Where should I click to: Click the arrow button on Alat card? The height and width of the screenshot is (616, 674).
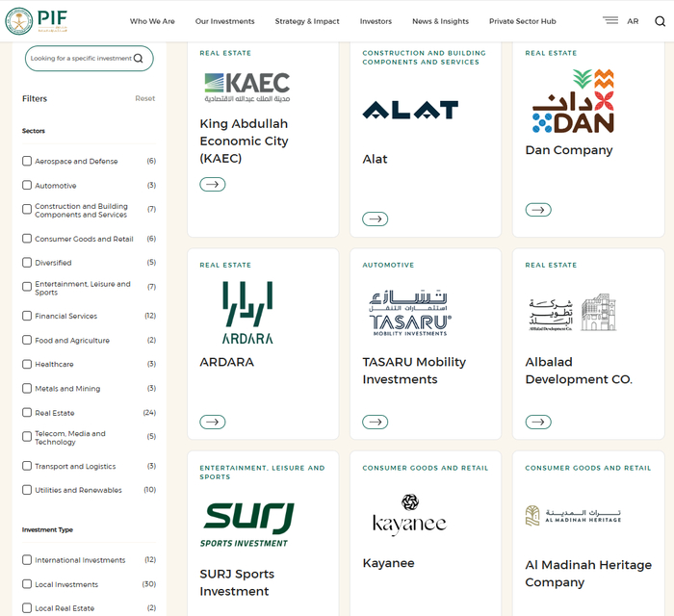pos(375,219)
